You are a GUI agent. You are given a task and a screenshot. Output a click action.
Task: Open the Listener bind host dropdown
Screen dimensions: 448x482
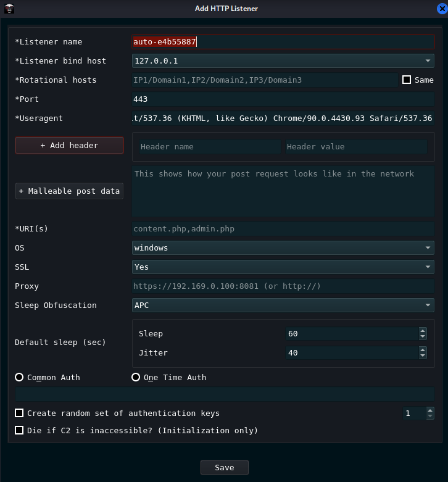click(283, 60)
